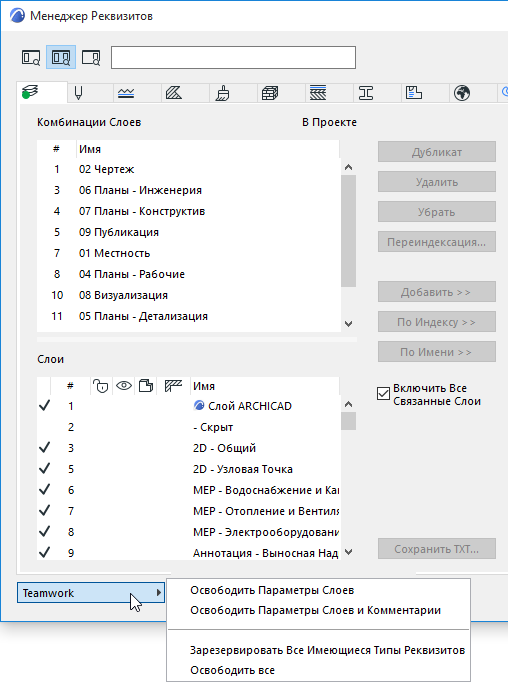Click the Сохранить TXT... button
The image size is (508, 682).
[x=437, y=549]
